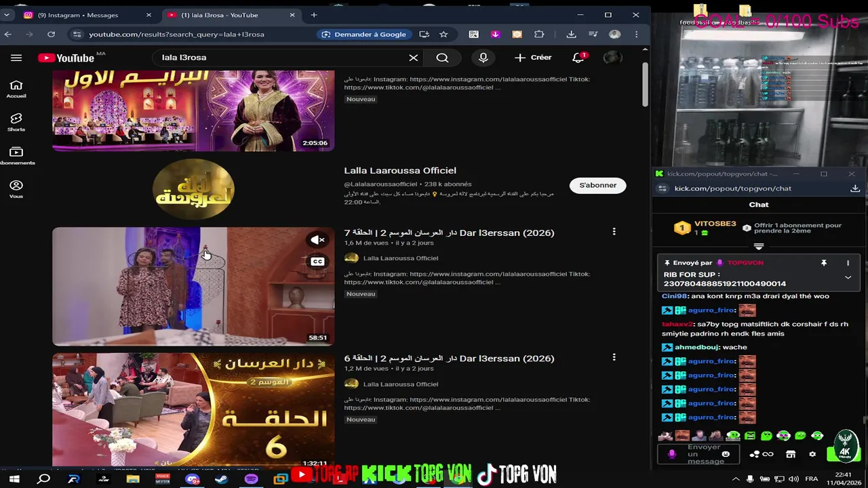
Task: Click the infinity icon in Kick chat
Action: click(768, 454)
